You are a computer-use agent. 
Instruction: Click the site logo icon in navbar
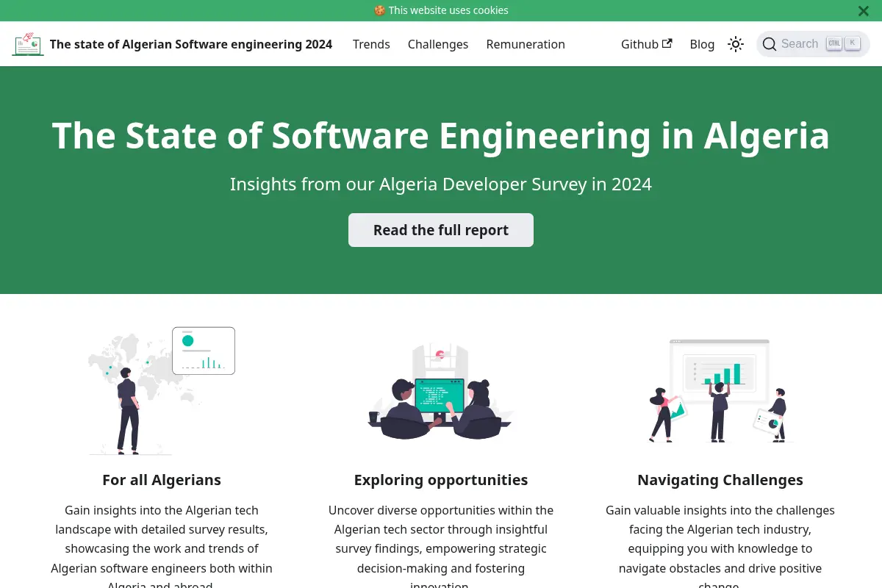point(28,44)
